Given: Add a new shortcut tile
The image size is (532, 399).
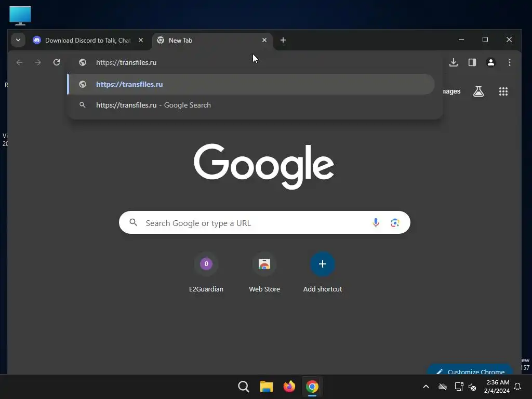Looking at the screenshot, I should (322, 272).
